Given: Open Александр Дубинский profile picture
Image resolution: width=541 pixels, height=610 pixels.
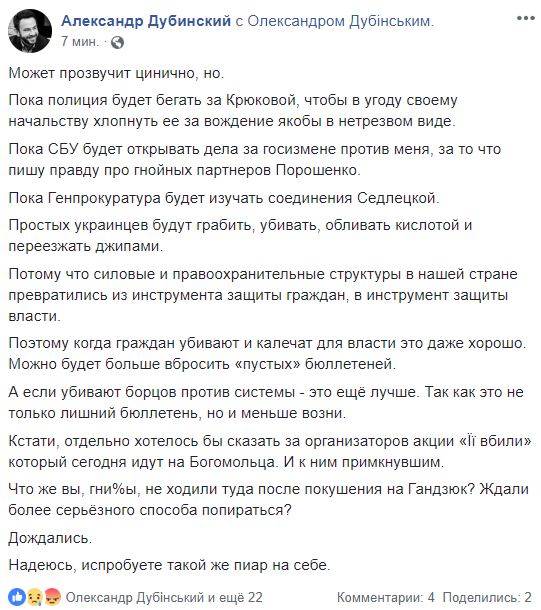Looking at the screenshot, I should (x=30, y=31).
